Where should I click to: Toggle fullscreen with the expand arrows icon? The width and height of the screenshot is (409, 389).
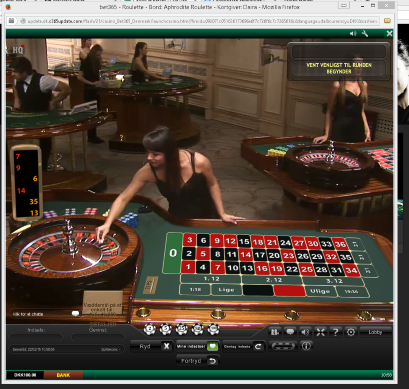[320, 332]
